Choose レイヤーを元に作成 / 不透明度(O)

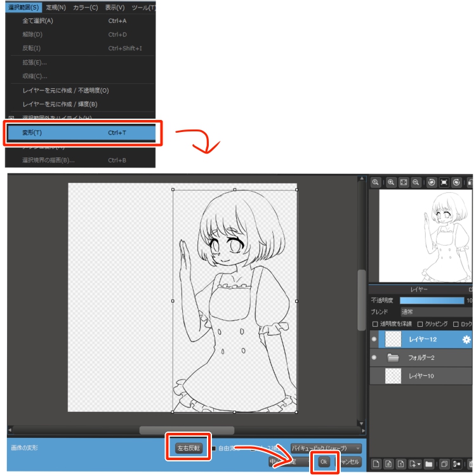pyautogui.click(x=81, y=91)
